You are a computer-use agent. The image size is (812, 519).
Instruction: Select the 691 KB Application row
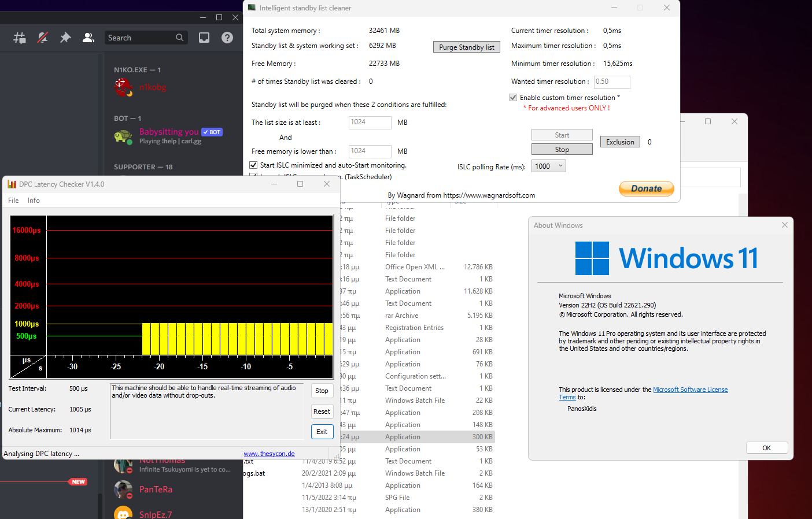click(418, 352)
